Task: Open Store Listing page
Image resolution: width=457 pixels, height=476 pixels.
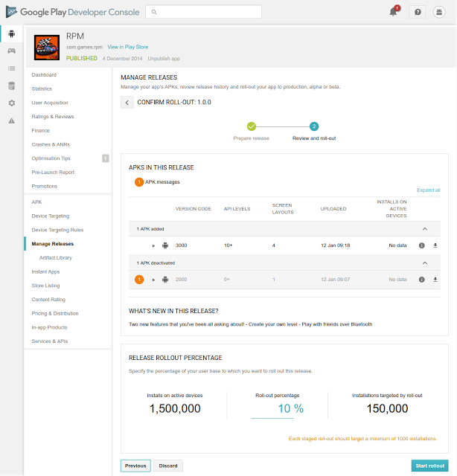Action: pyautogui.click(x=45, y=286)
